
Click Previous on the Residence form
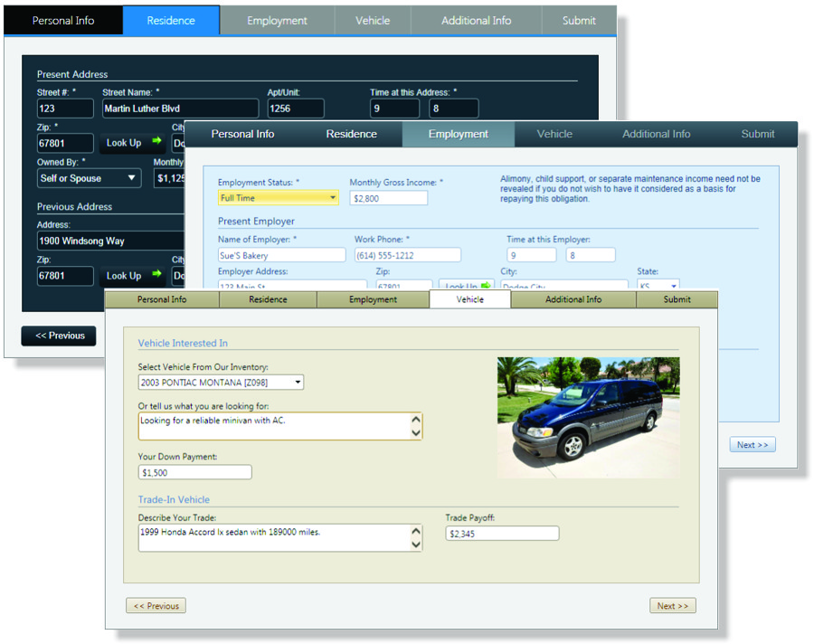coord(58,336)
